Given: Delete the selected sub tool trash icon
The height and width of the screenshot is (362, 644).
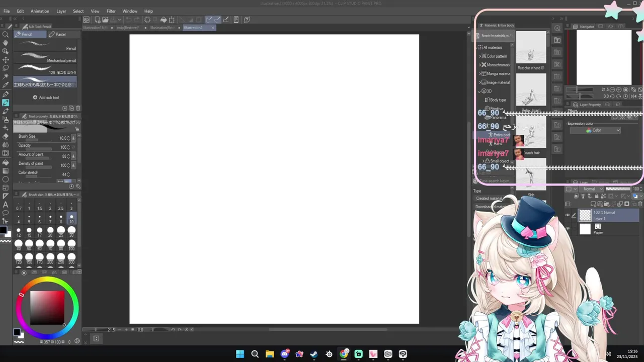Looking at the screenshot, I should coord(78,108).
